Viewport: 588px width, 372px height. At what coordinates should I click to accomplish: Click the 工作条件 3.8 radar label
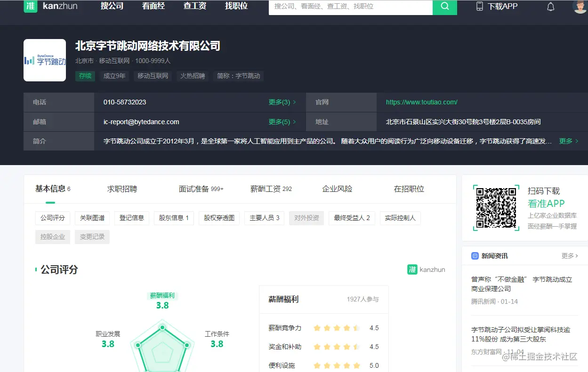point(217,339)
